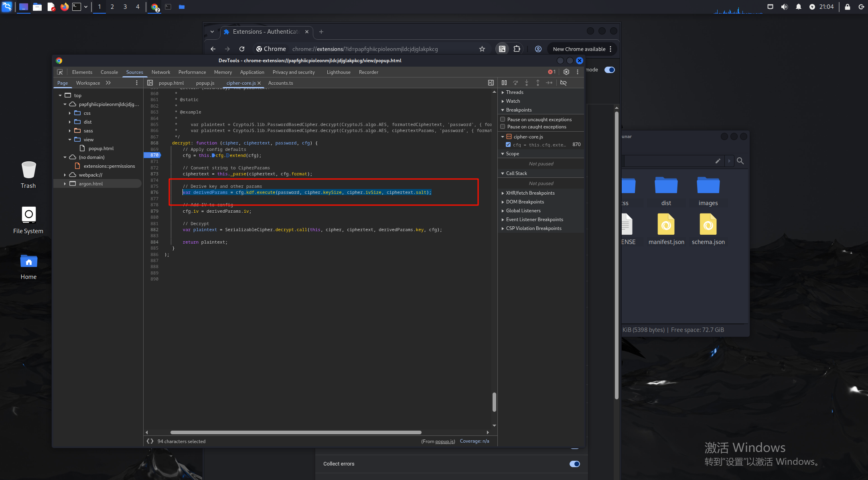
Task: Click pause script execution button
Action: coord(504,83)
